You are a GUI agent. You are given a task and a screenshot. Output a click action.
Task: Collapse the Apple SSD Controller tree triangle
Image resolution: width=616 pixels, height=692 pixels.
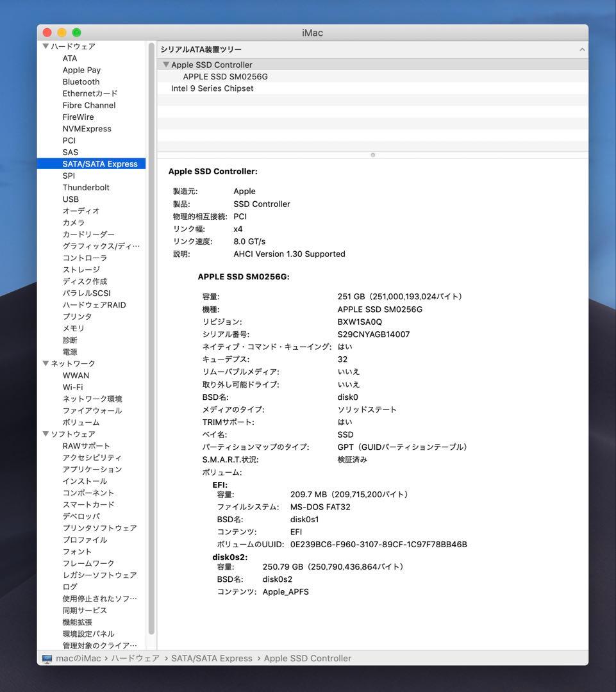(x=166, y=65)
